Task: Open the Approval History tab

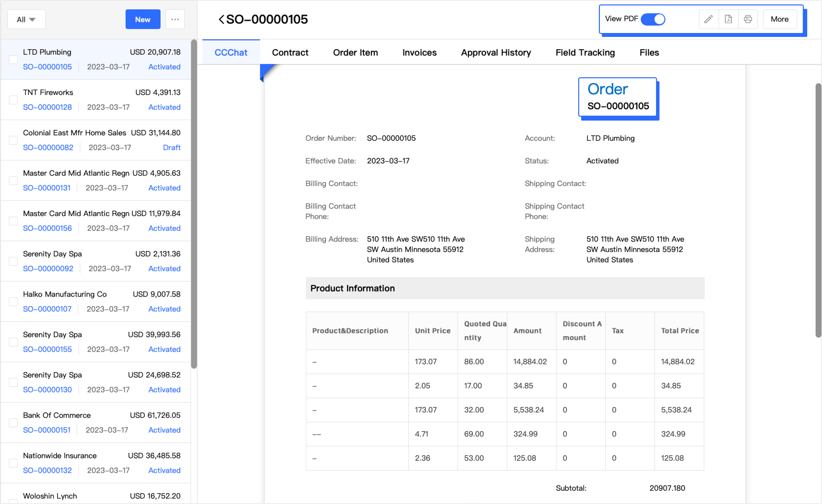Action: [x=496, y=52]
